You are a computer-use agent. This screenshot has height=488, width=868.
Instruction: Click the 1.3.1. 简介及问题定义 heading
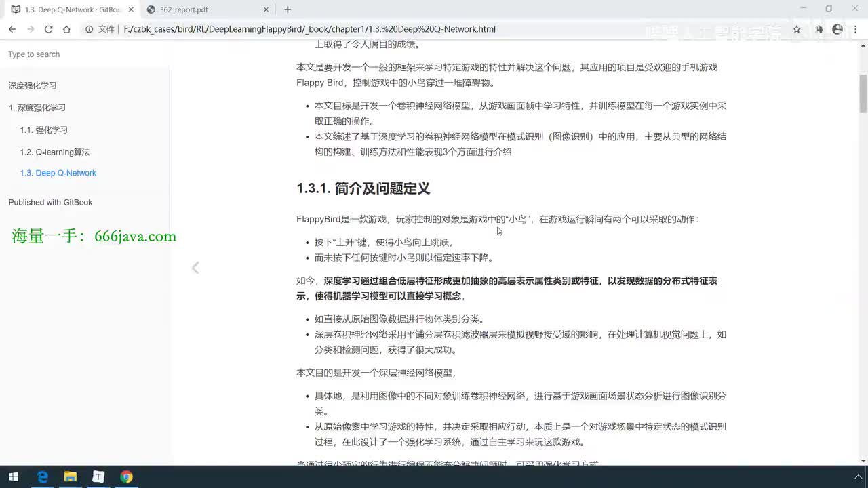(x=363, y=188)
